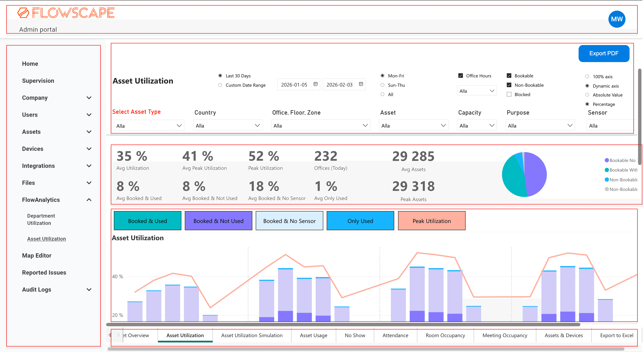Click the Export PDF button

coord(604,53)
